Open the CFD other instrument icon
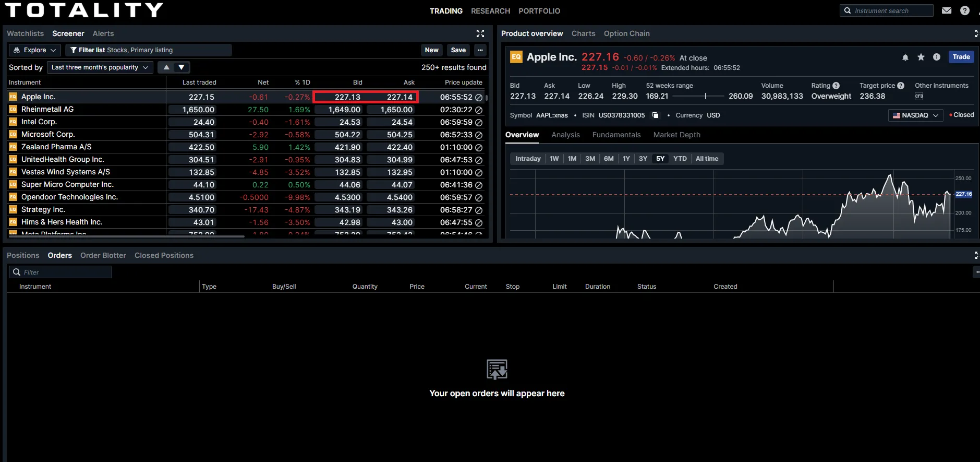 pyautogui.click(x=919, y=96)
